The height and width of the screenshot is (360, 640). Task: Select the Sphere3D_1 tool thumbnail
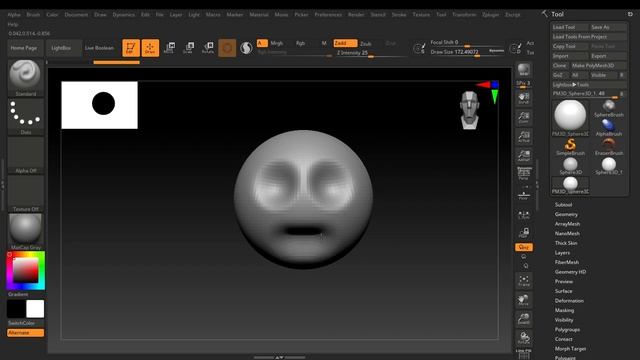click(x=609, y=166)
